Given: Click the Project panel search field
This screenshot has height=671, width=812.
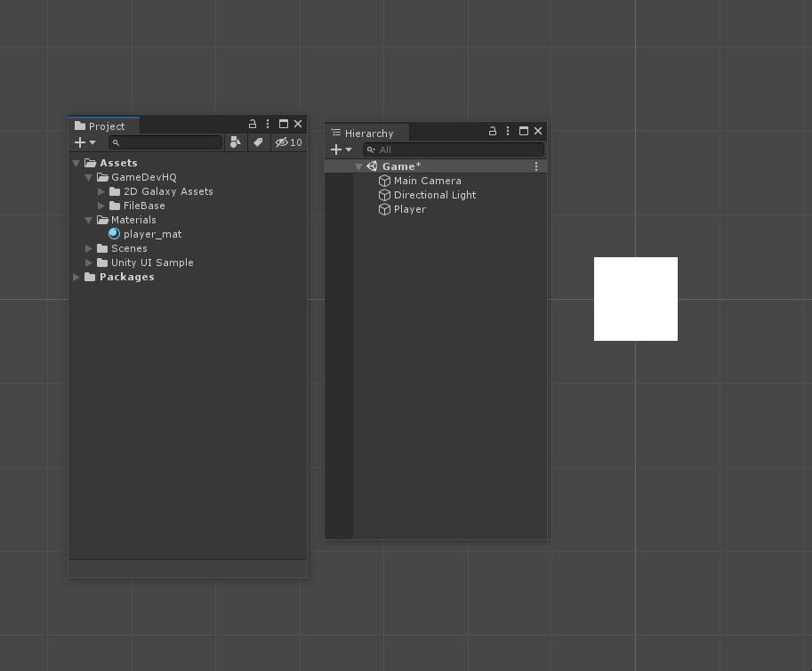Looking at the screenshot, I should 165,142.
